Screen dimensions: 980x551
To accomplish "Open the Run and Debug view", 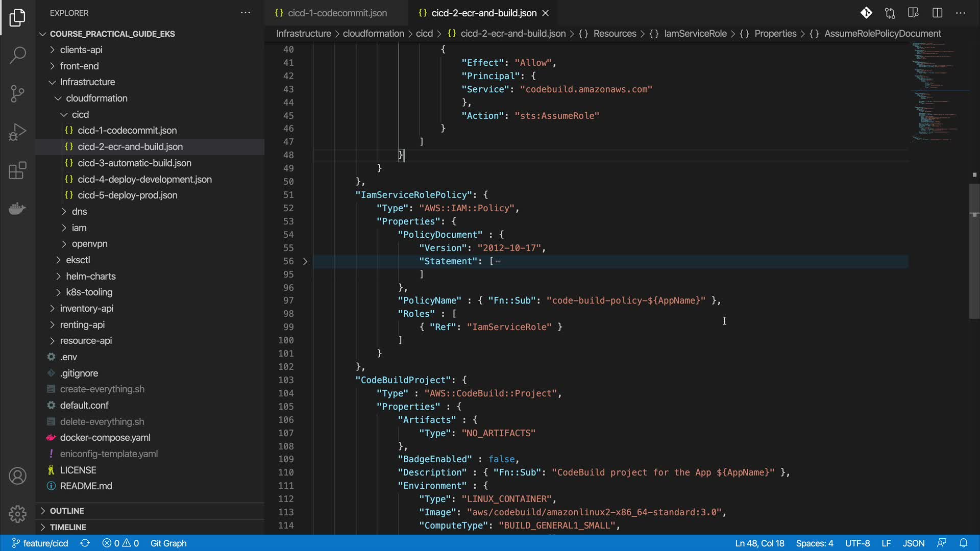I will 17,132.
